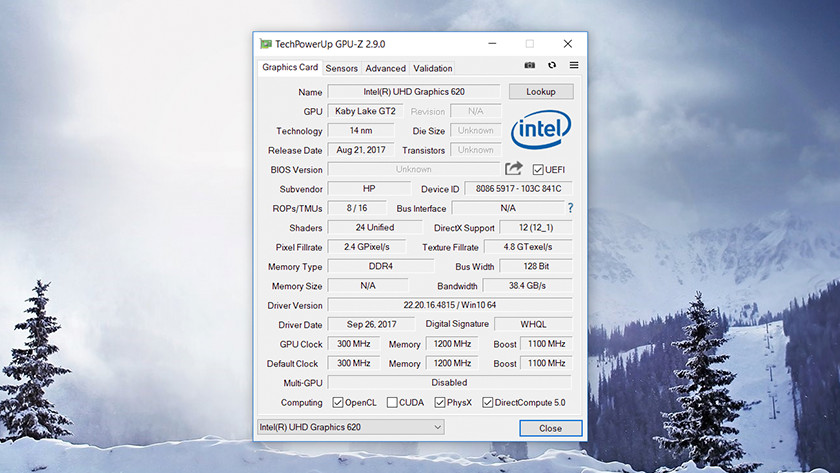Click the Bus Interface question mark
840x473 pixels.
[x=571, y=208]
